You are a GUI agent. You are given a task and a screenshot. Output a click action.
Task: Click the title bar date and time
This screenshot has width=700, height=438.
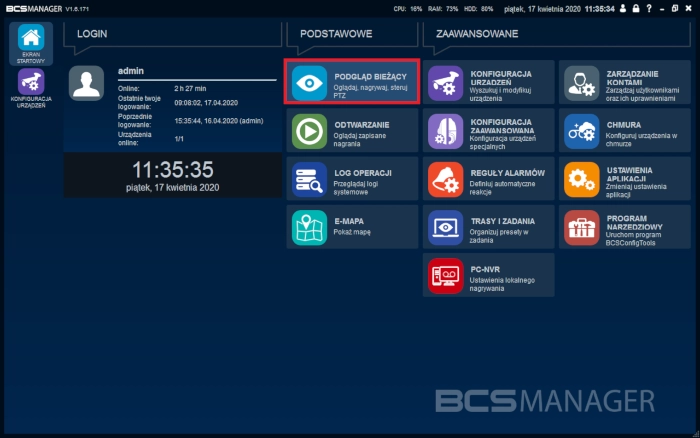pyautogui.click(x=559, y=9)
